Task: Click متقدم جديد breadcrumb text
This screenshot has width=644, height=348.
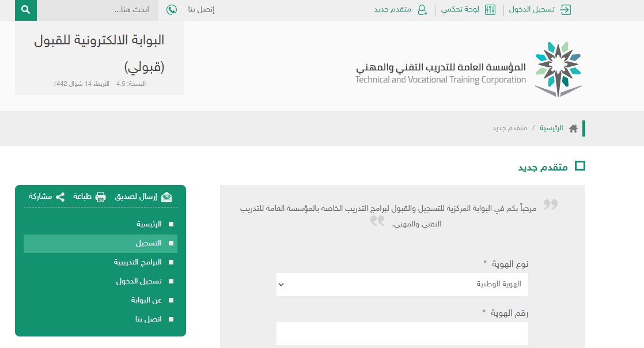Action: coord(510,128)
